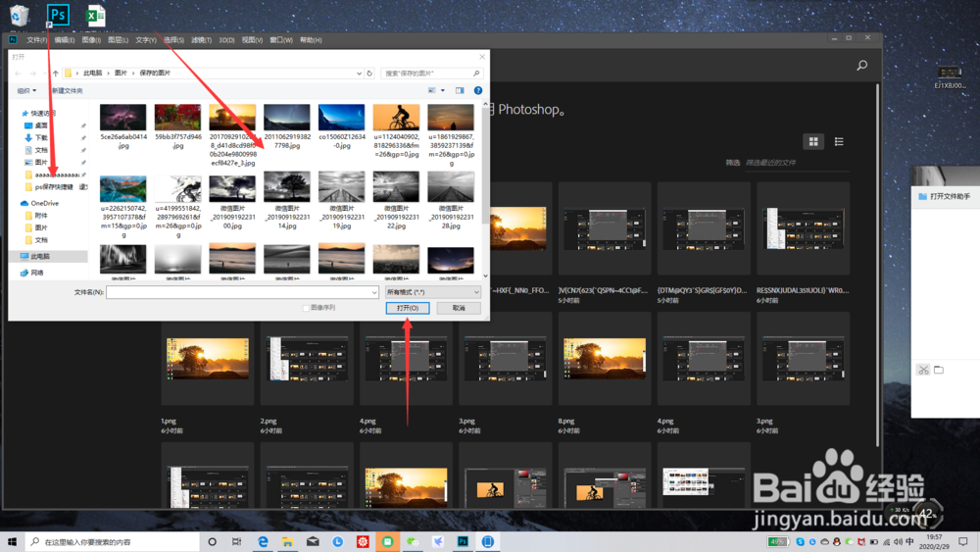The image size is (980, 552).
Task: Click 保存的图片 in the address path
Action: (x=155, y=74)
